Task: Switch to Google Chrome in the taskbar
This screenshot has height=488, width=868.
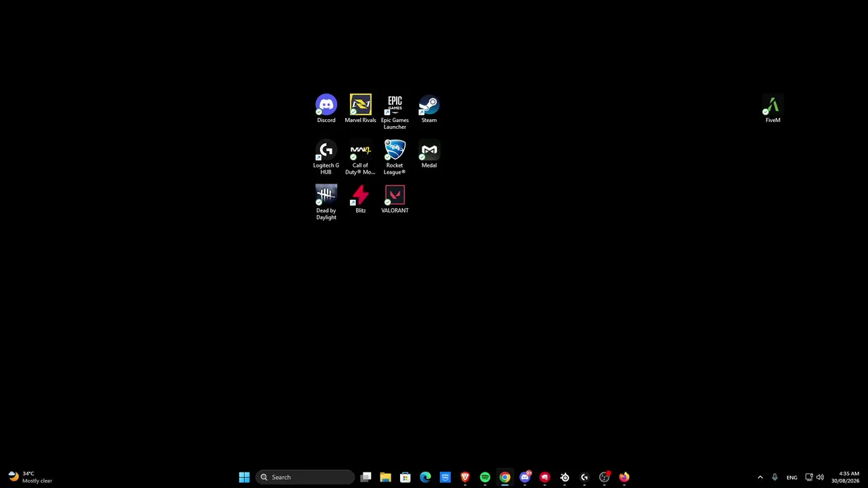Action: (505, 477)
